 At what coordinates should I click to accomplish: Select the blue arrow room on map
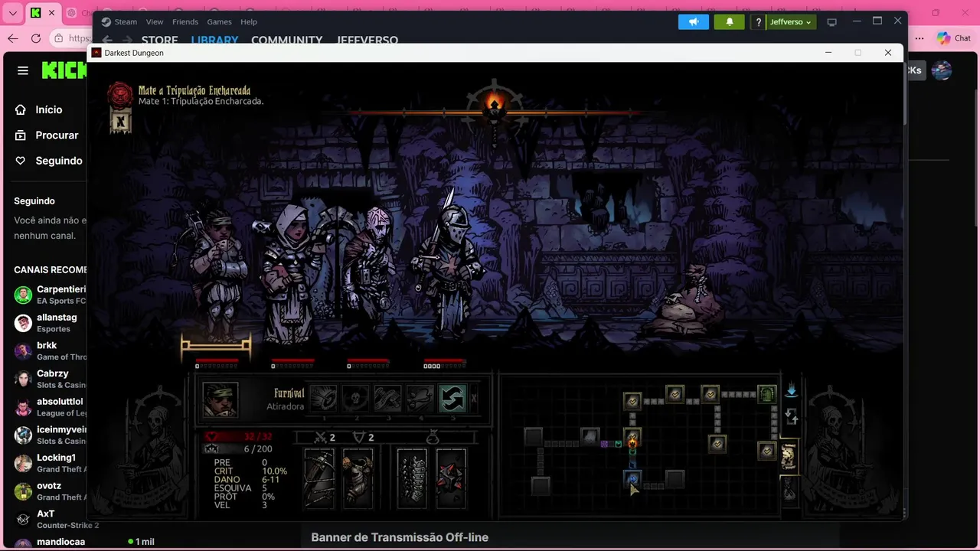point(632,479)
